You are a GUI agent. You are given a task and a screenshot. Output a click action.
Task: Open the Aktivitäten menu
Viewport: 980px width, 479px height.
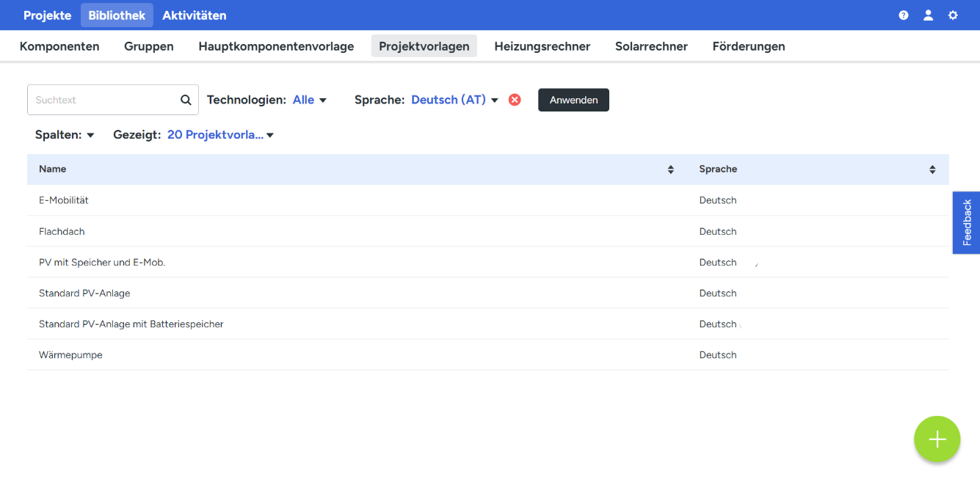tap(194, 15)
